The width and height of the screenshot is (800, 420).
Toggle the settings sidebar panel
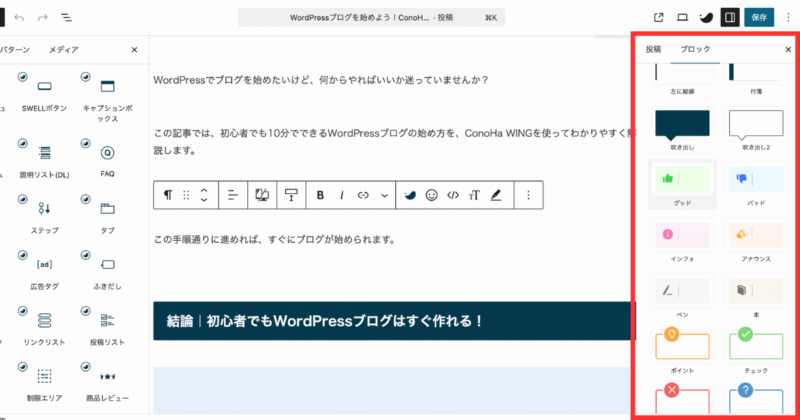coord(730,17)
